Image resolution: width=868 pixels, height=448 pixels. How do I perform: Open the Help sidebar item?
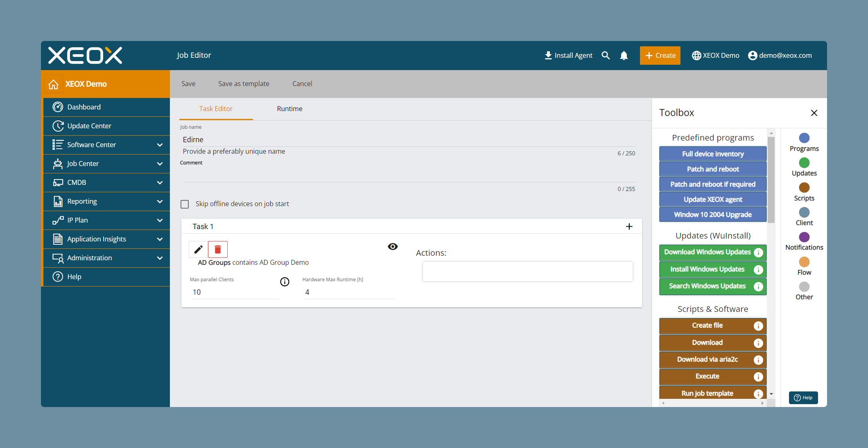pyautogui.click(x=106, y=277)
